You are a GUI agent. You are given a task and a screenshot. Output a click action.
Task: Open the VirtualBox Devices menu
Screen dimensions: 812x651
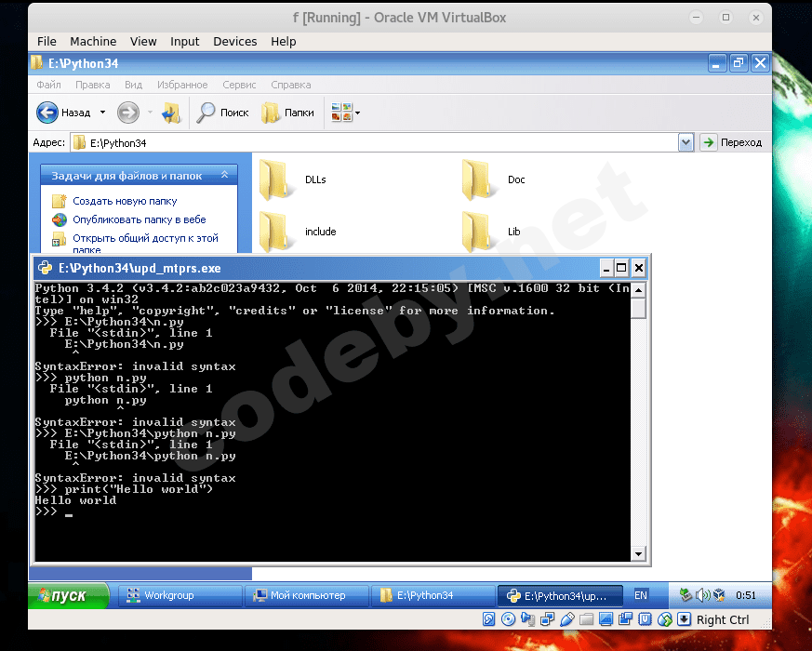coord(235,42)
